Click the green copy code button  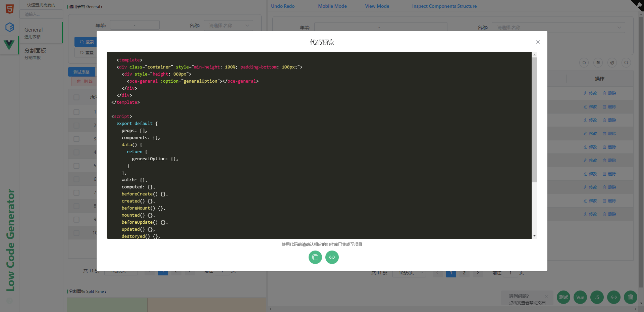[x=315, y=257]
